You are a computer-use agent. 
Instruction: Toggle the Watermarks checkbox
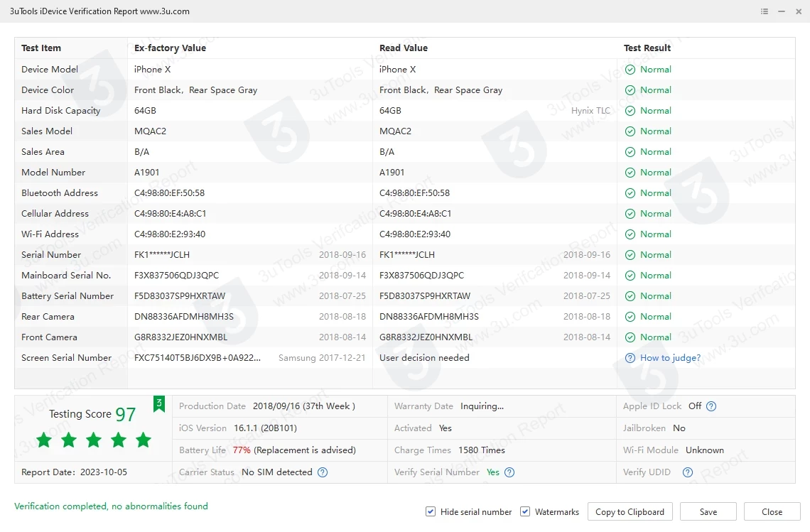[525, 511]
